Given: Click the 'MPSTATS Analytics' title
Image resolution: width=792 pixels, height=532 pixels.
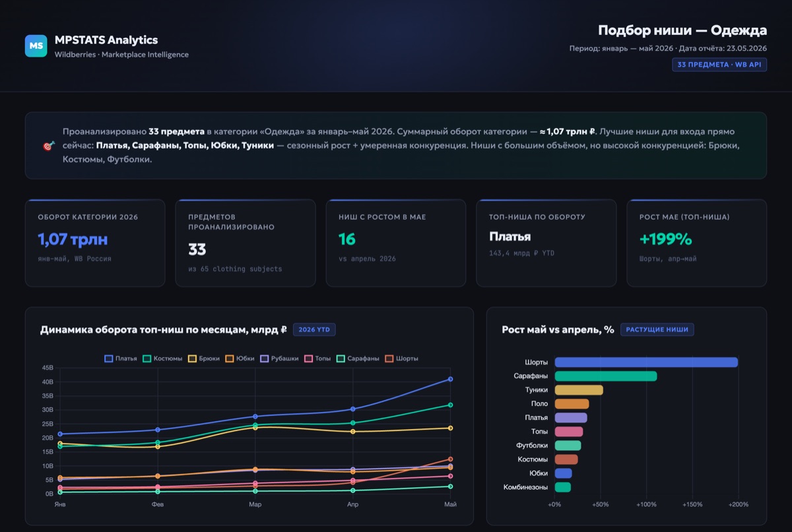Looking at the screenshot, I should (106, 40).
